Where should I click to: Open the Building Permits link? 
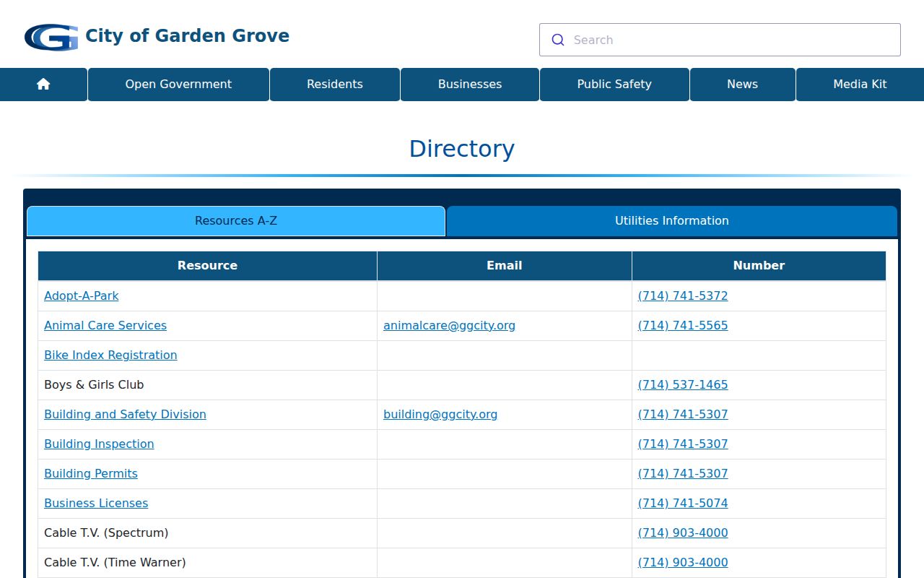[91, 473]
